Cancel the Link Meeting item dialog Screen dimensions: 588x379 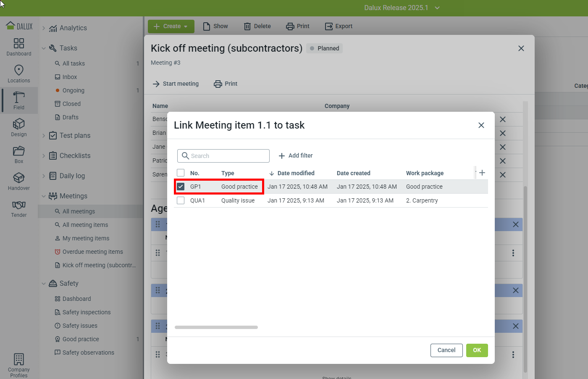click(446, 350)
